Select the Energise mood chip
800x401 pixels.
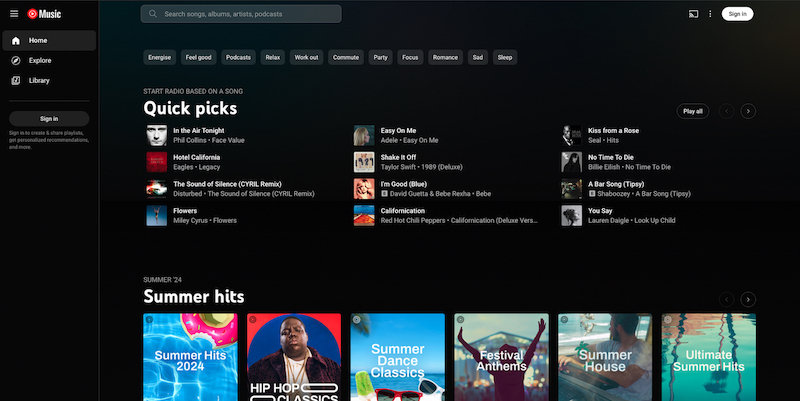tap(160, 57)
